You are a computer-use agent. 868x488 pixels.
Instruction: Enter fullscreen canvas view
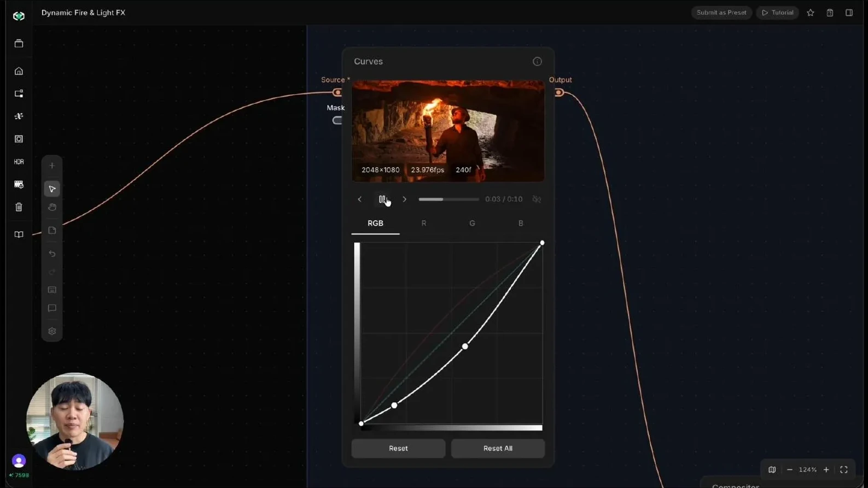[844, 469]
